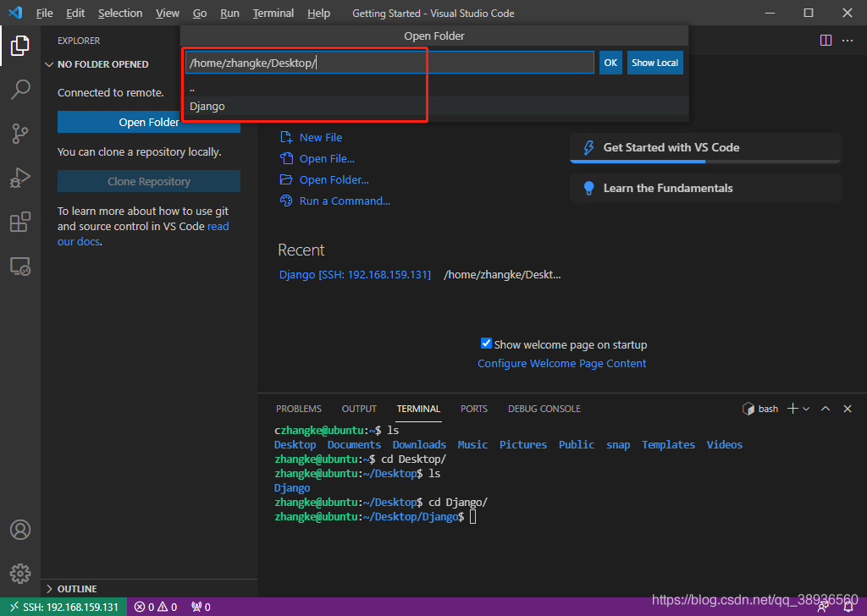Open the Extensions view icon

[x=20, y=222]
